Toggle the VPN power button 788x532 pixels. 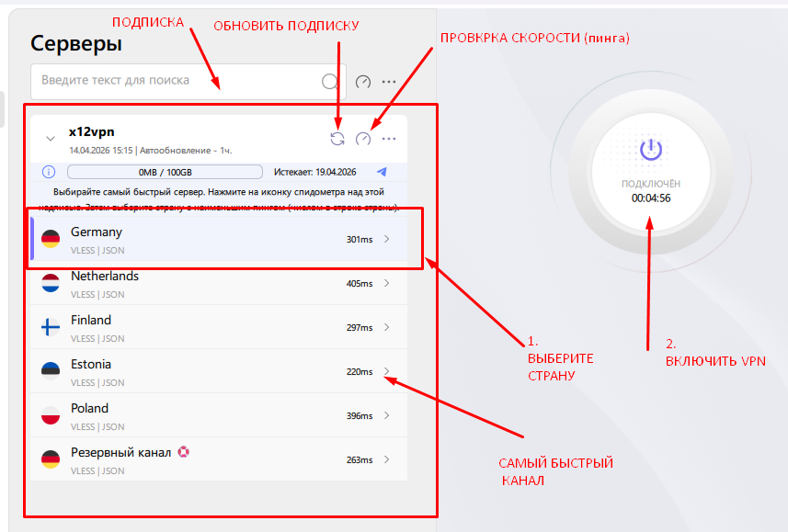tap(651, 149)
